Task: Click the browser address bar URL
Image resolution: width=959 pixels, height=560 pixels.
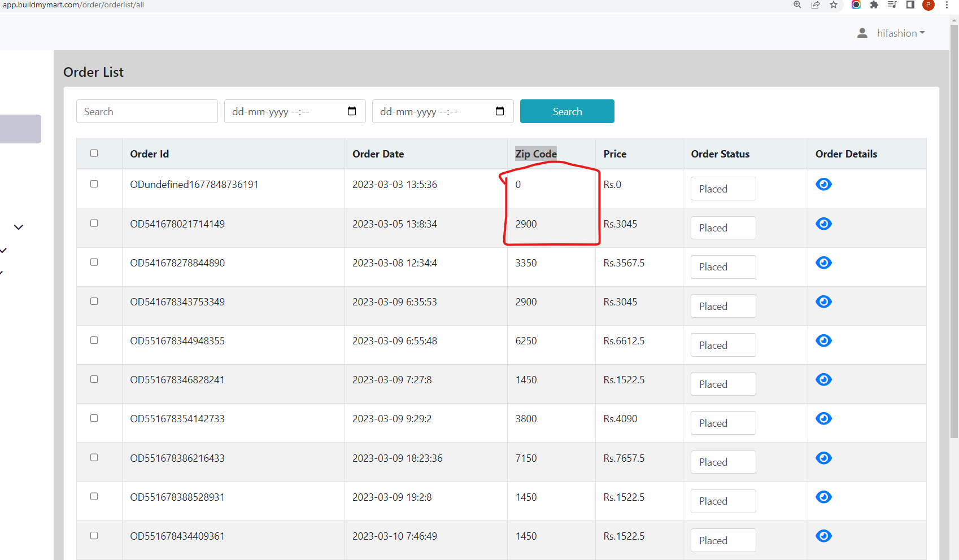Action: tap(73, 5)
